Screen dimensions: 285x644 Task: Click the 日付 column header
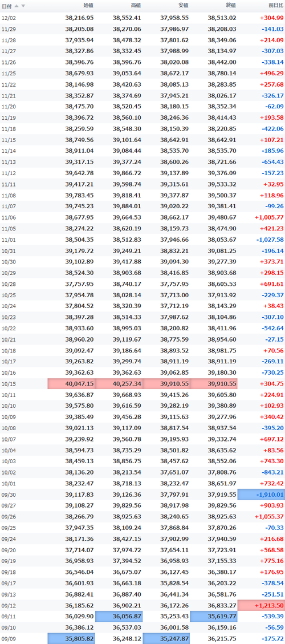tap(7, 6)
